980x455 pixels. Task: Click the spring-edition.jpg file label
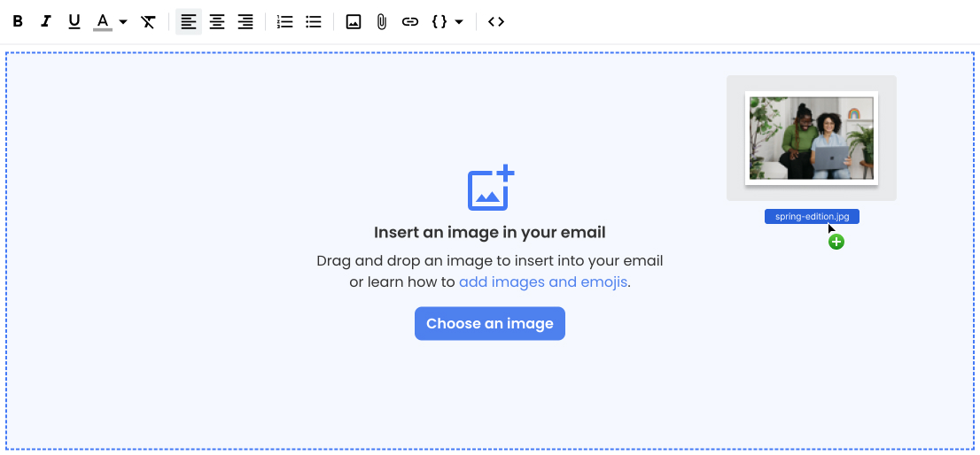click(812, 217)
